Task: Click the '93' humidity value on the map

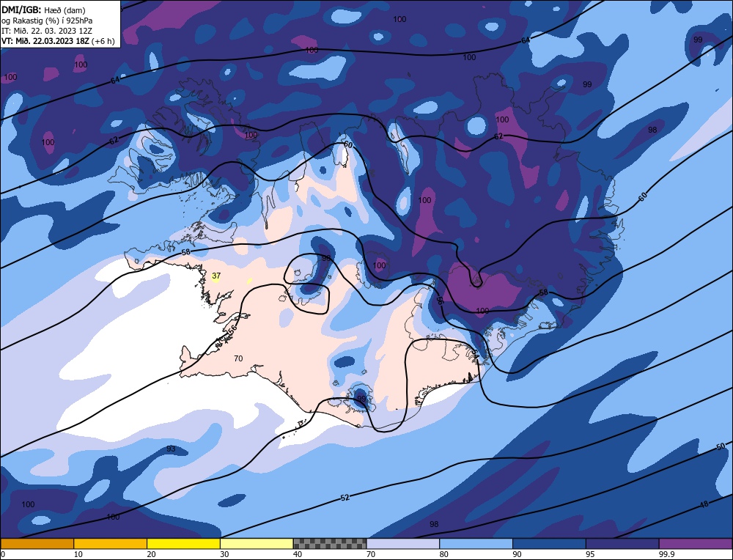Action: [171, 449]
